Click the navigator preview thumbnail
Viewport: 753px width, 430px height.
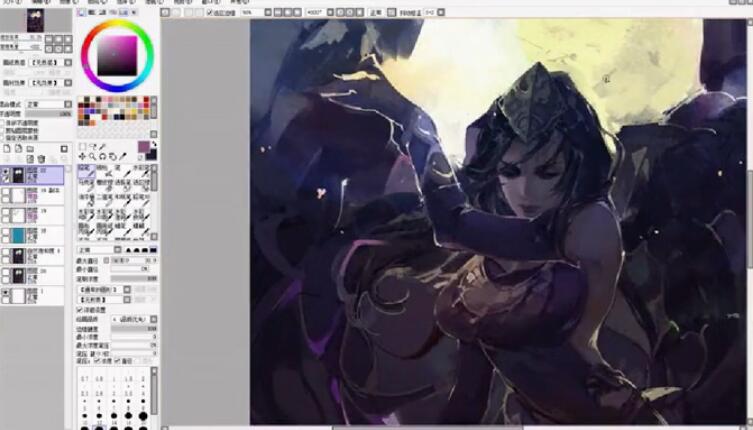[36, 21]
